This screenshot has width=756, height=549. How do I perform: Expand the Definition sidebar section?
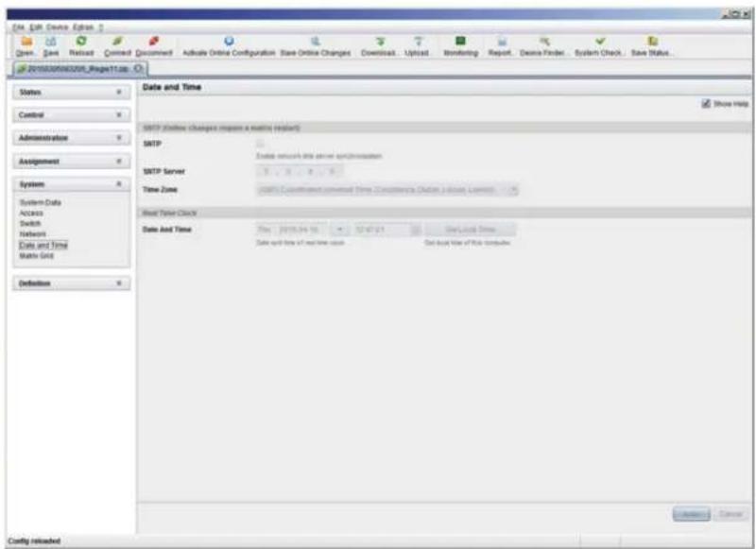pyautogui.click(x=72, y=283)
